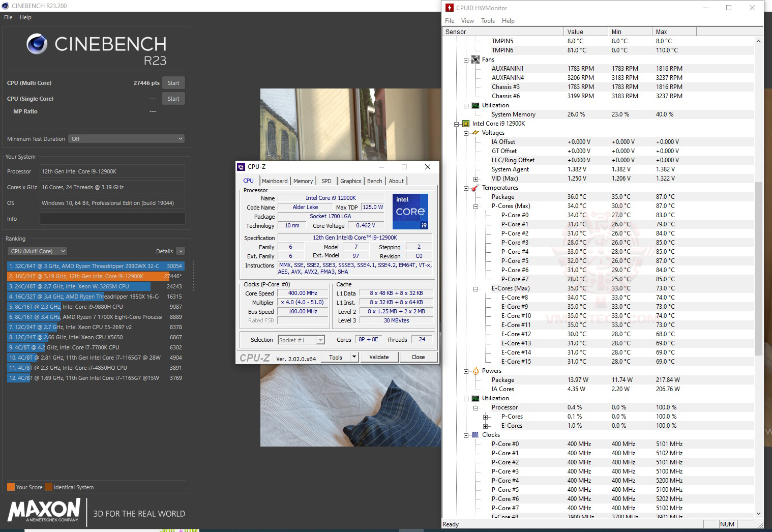Switch to the SPD tab in CPU-Z
772x532 pixels.
[x=326, y=181]
